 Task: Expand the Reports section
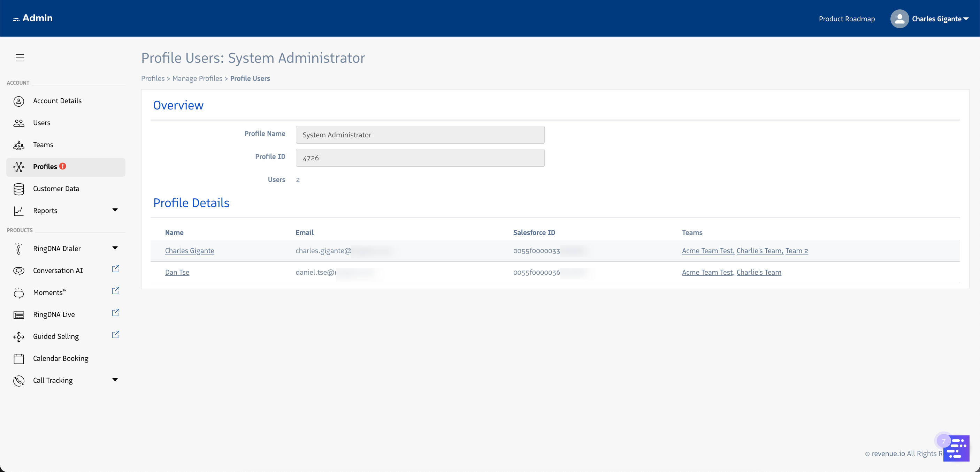[115, 210]
